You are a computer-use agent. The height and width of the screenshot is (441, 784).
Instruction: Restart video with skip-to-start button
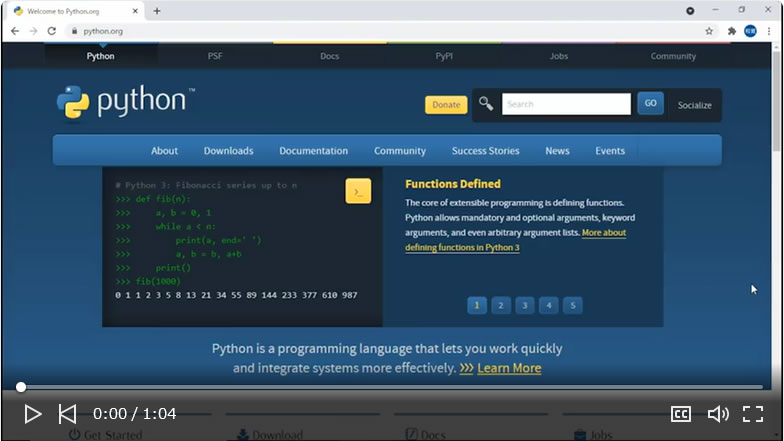tap(68, 414)
